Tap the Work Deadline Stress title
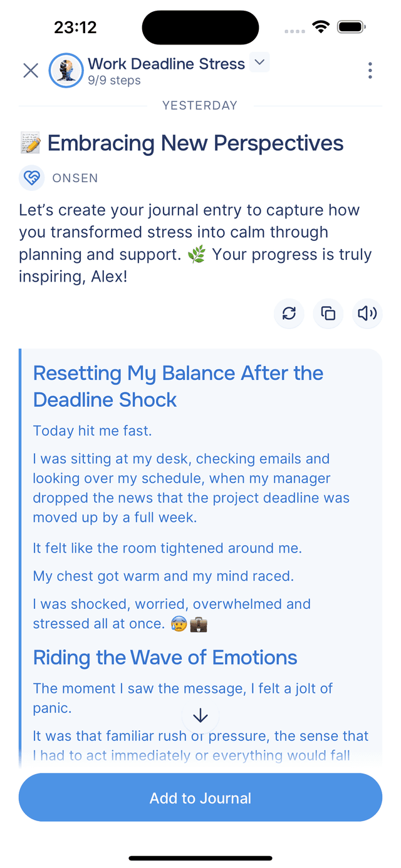Image resolution: width=401 pixels, height=868 pixels. click(x=166, y=64)
